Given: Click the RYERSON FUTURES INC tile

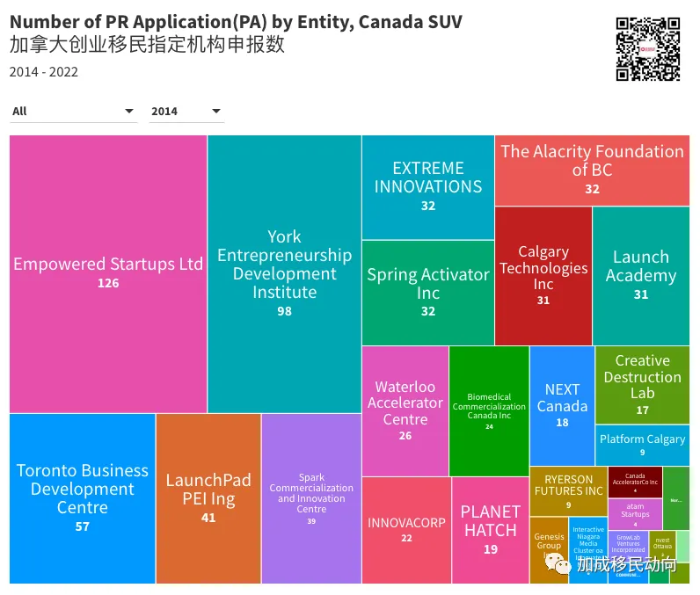Looking at the screenshot, I should coord(568,491).
